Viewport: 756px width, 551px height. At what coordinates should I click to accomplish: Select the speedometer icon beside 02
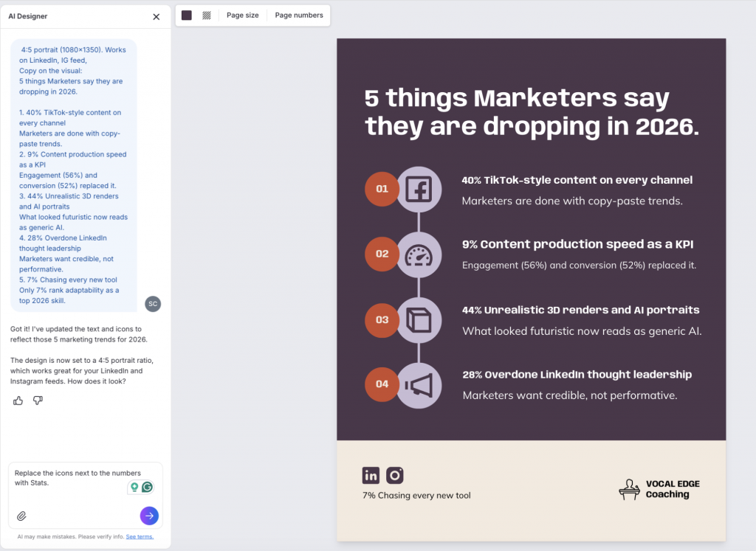click(x=419, y=254)
